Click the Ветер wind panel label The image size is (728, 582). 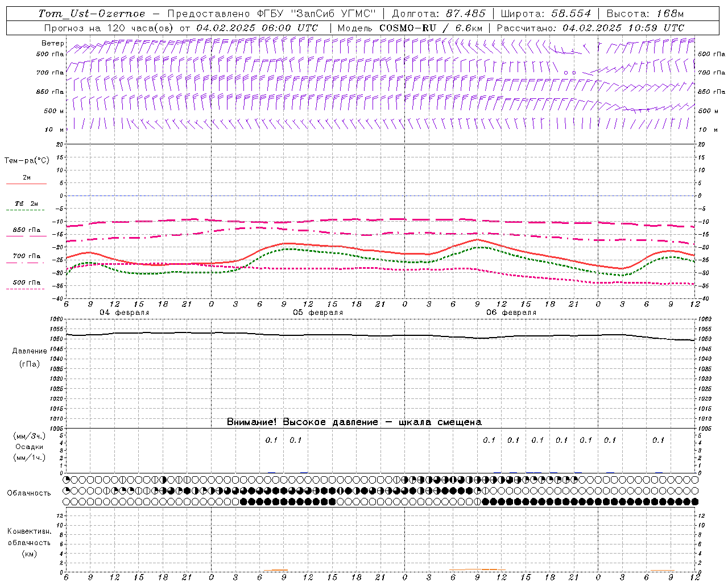(x=52, y=43)
